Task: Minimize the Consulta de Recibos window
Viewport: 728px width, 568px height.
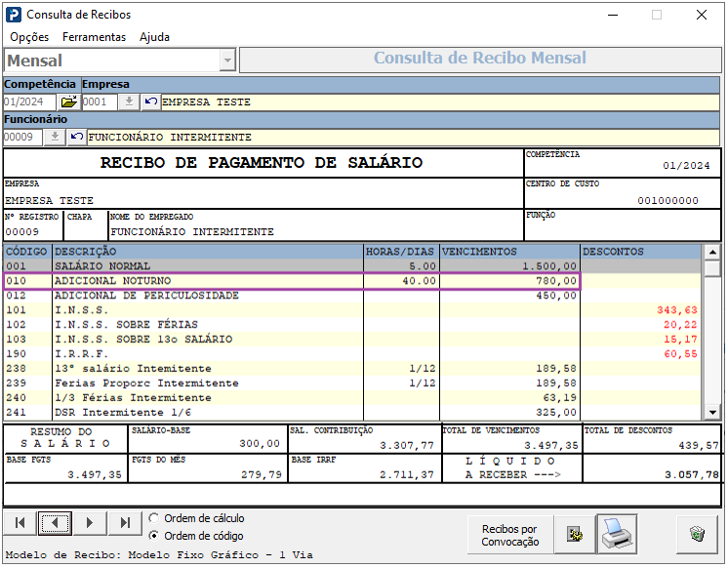Action: (x=613, y=15)
